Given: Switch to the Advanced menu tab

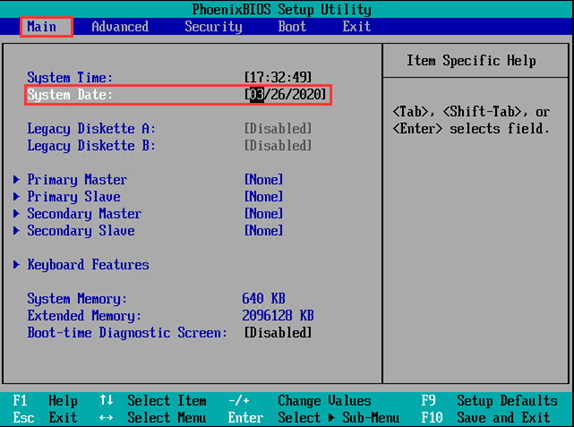Looking at the screenshot, I should point(120,27).
